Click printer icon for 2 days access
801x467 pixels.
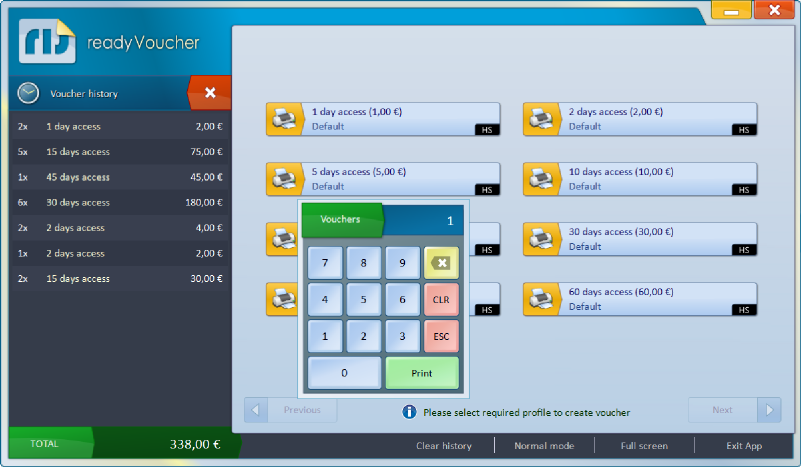(x=541, y=120)
